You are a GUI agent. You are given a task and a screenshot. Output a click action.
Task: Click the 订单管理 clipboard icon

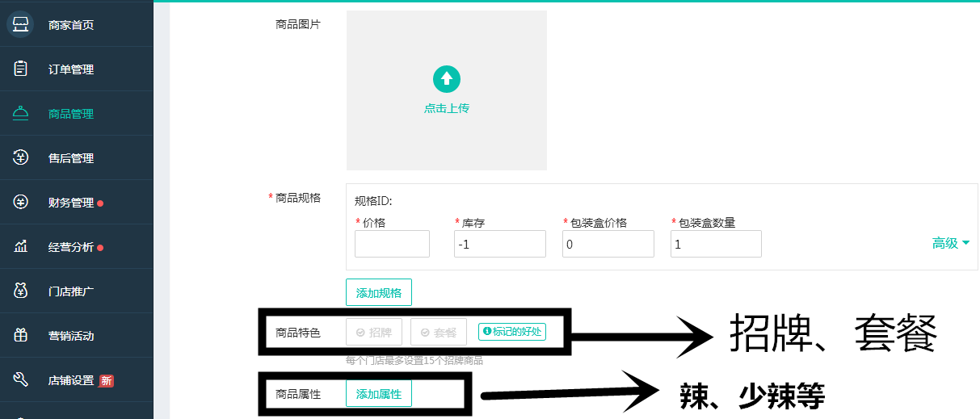21,69
